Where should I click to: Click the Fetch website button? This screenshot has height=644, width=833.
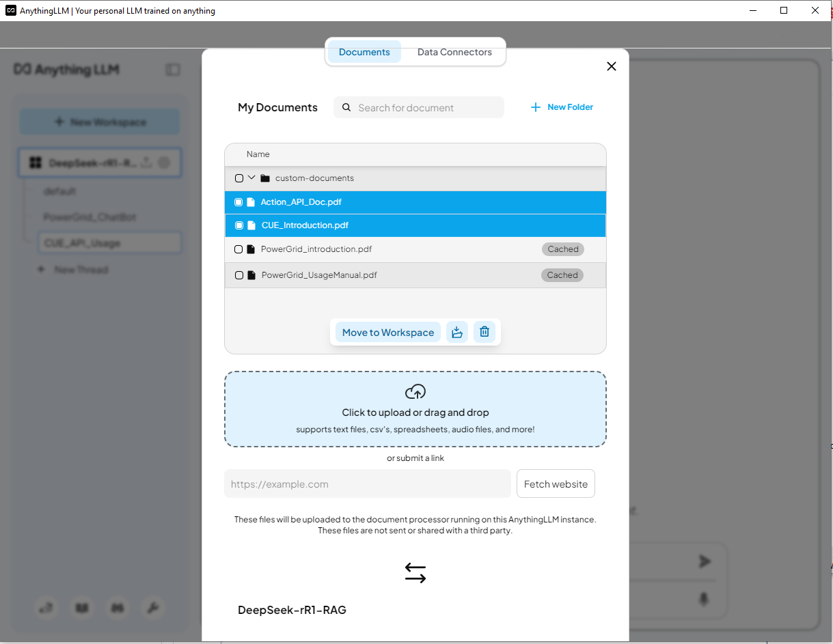click(556, 484)
